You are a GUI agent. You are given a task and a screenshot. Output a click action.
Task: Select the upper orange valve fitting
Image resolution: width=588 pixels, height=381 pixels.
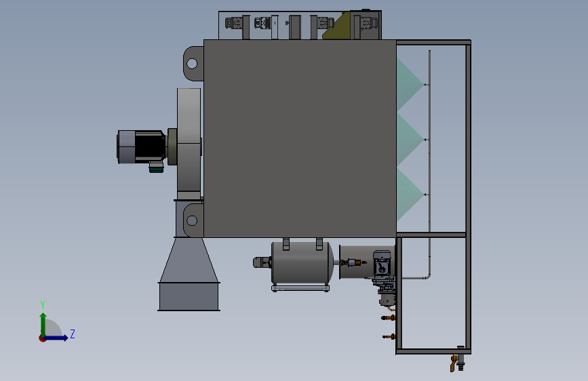(389, 318)
